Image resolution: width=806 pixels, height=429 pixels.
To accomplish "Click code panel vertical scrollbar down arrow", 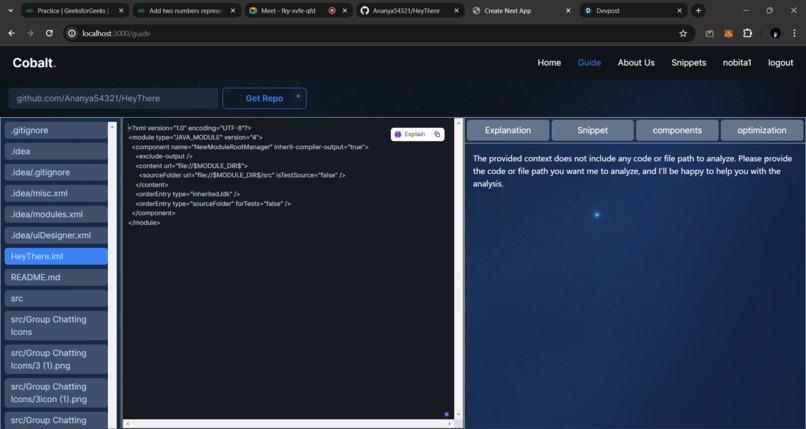I will (x=459, y=415).
